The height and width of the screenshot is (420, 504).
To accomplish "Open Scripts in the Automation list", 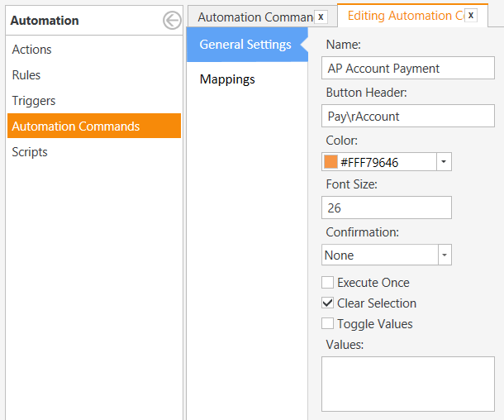I will click(x=30, y=152).
